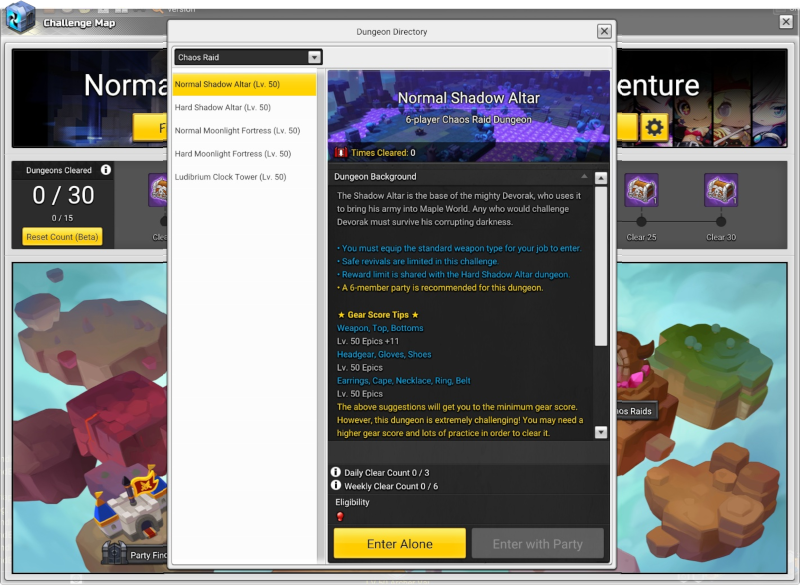Open the gear settings icon in banner
The image size is (800, 585).
[654, 127]
